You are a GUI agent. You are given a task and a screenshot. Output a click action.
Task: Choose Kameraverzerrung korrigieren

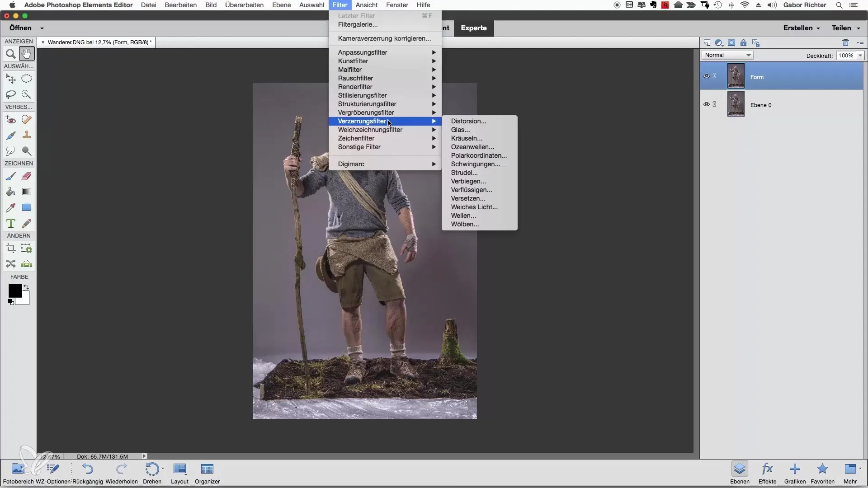[385, 38]
